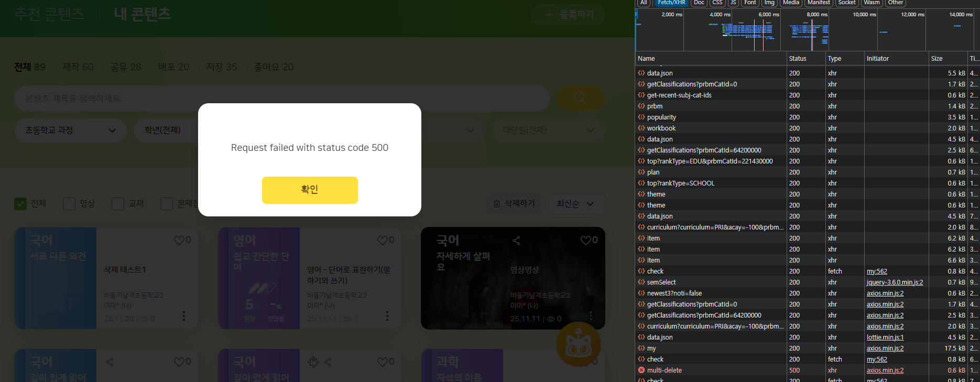Click share icon on 영상영상 card
Screen dimensions: 980x382
(x=516, y=240)
